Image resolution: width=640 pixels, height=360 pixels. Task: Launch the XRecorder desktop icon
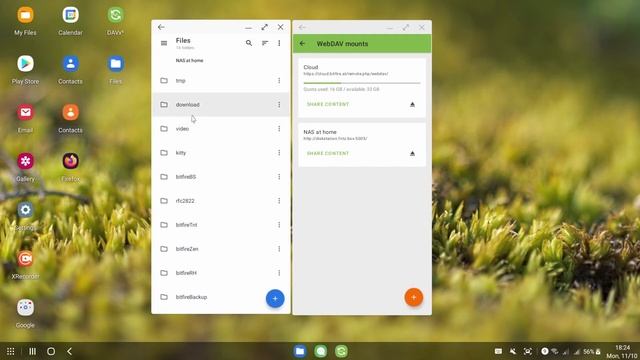point(25,259)
